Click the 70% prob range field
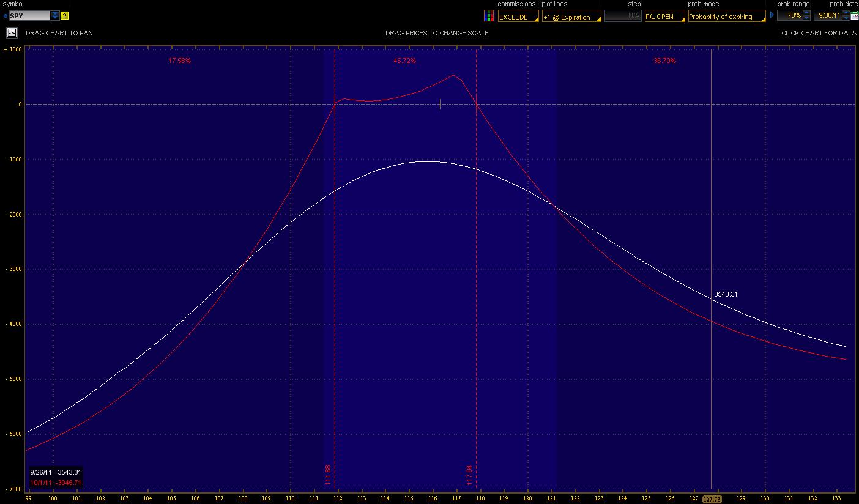This screenshot has width=859, height=504. tap(790, 16)
